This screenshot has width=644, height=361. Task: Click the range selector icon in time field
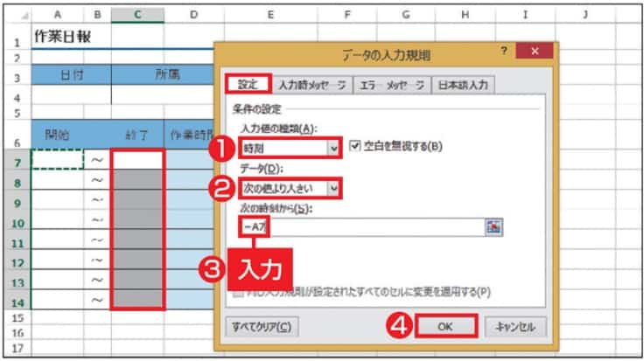click(x=495, y=226)
